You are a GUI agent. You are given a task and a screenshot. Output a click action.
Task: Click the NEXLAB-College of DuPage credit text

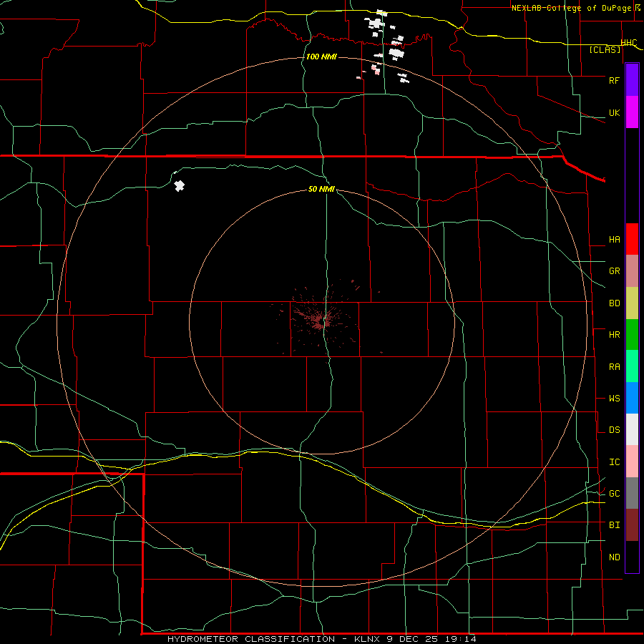[571, 8]
